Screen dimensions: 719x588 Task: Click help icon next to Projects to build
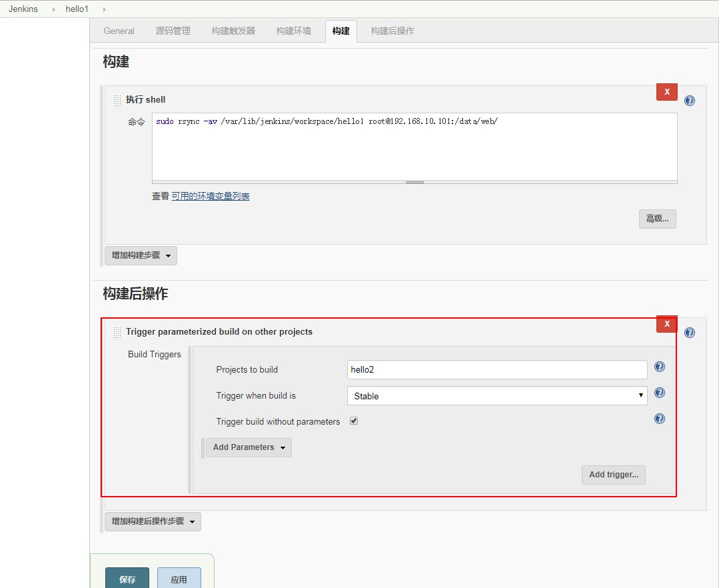[x=660, y=367]
